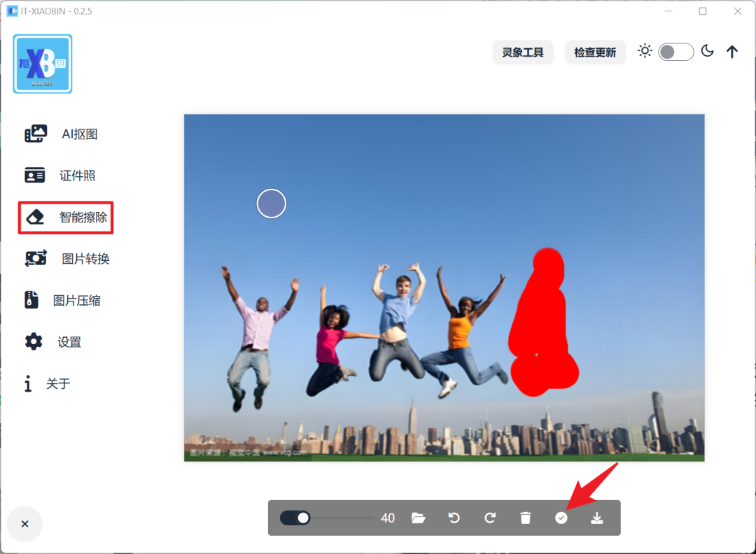
Task: Select the 智能擦除 eraser tool in sidebar
Action: (66, 218)
